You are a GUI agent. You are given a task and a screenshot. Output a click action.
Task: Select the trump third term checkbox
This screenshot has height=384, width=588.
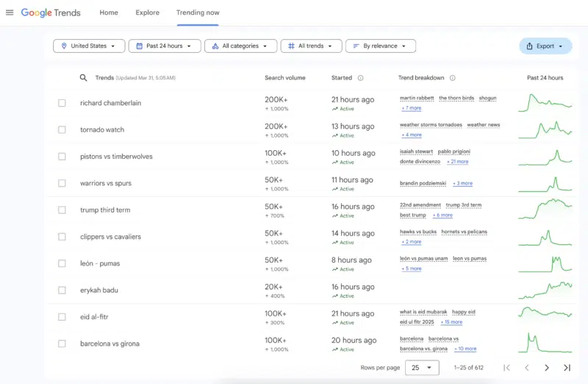click(x=62, y=210)
